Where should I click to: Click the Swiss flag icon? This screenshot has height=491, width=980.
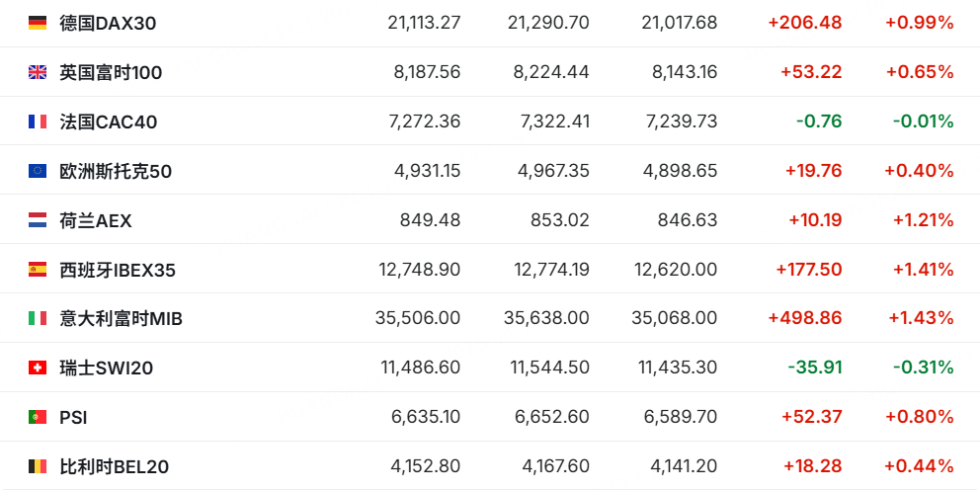coord(38,368)
